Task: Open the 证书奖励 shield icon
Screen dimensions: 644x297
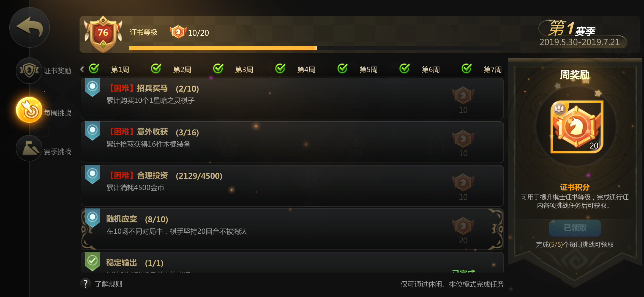Action: [29, 71]
